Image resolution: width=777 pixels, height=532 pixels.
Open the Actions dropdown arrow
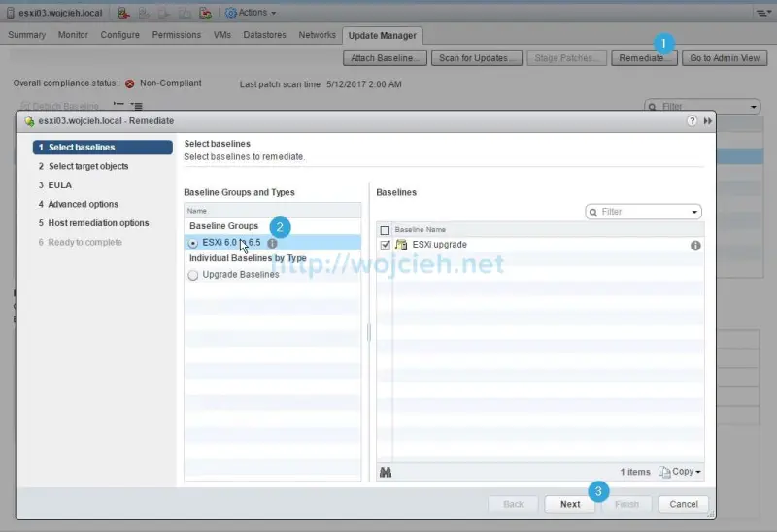pos(274,13)
